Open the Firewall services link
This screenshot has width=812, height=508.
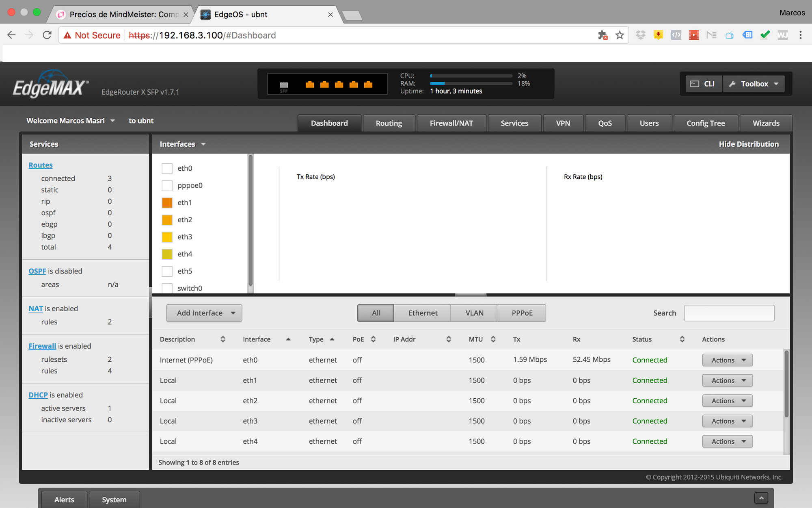42,346
